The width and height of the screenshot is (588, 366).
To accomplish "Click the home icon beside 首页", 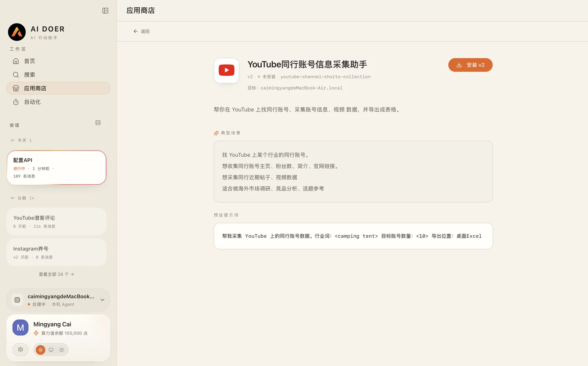I will click(x=16, y=61).
